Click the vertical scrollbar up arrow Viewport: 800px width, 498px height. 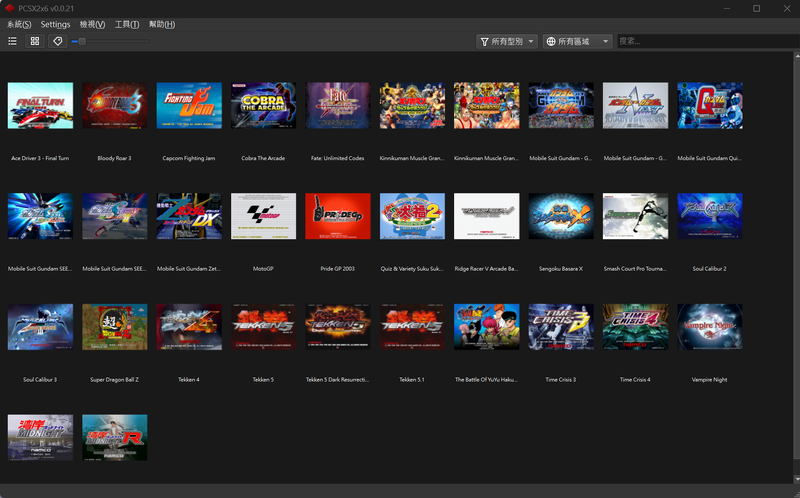pos(796,55)
